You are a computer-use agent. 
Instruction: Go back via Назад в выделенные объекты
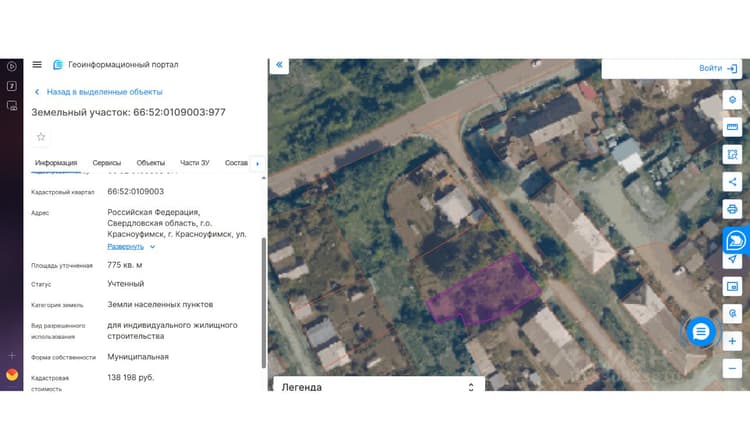pyautogui.click(x=104, y=92)
